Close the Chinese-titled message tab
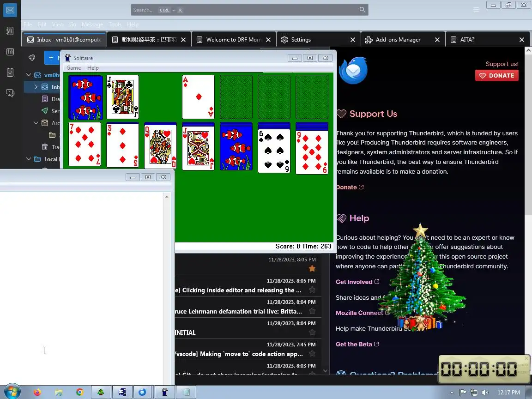This screenshot has width=532, height=399. 183,40
